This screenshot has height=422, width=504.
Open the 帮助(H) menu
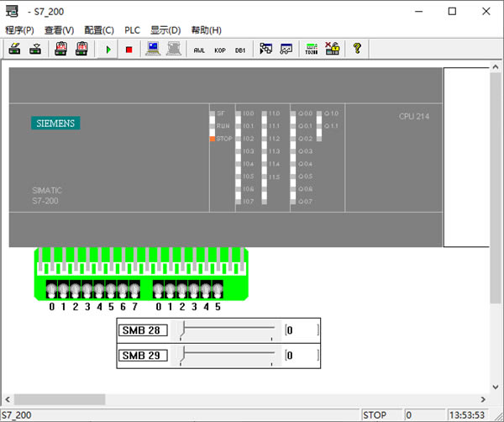[x=207, y=29]
